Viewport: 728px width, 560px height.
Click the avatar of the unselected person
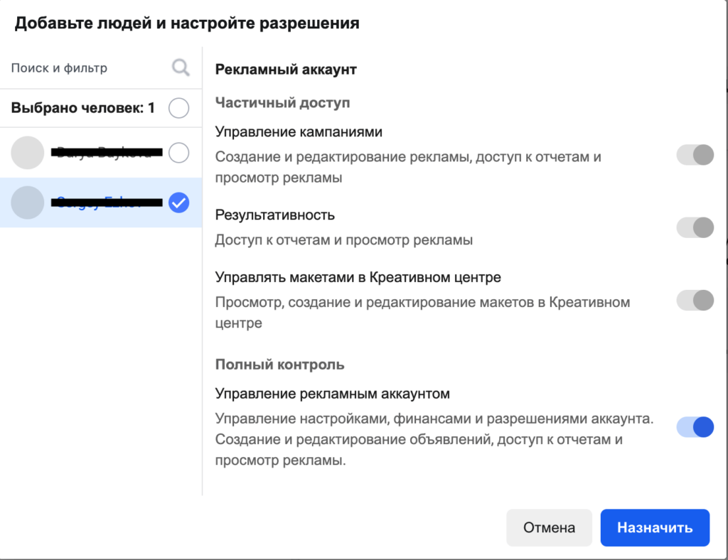point(28,152)
